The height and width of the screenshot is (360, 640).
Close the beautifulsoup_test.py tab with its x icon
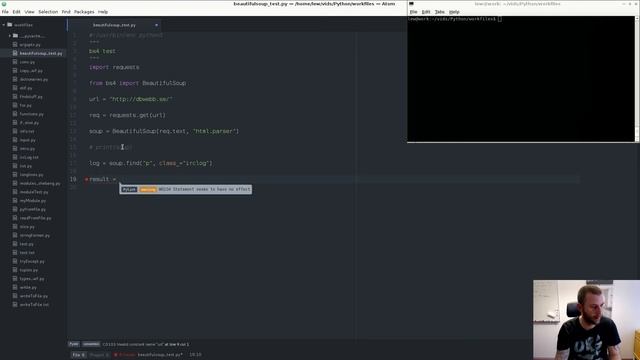tap(156, 25)
